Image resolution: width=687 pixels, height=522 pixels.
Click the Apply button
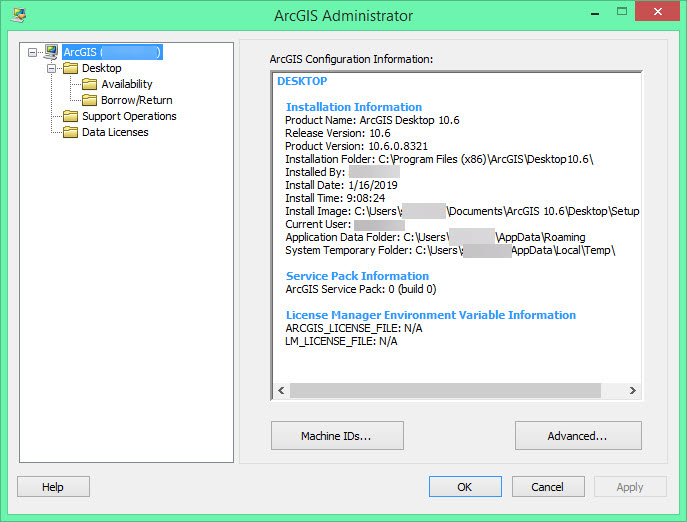pyautogui.click(x=630, y=486)
